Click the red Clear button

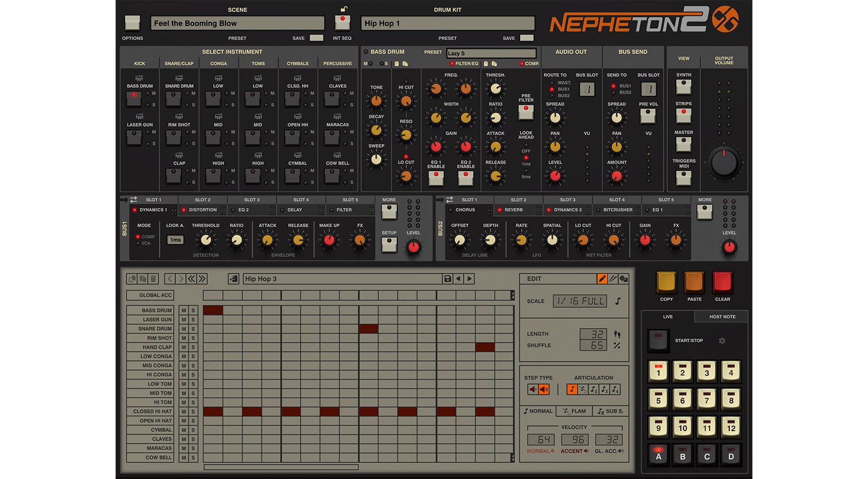click(x=722, y=282)
